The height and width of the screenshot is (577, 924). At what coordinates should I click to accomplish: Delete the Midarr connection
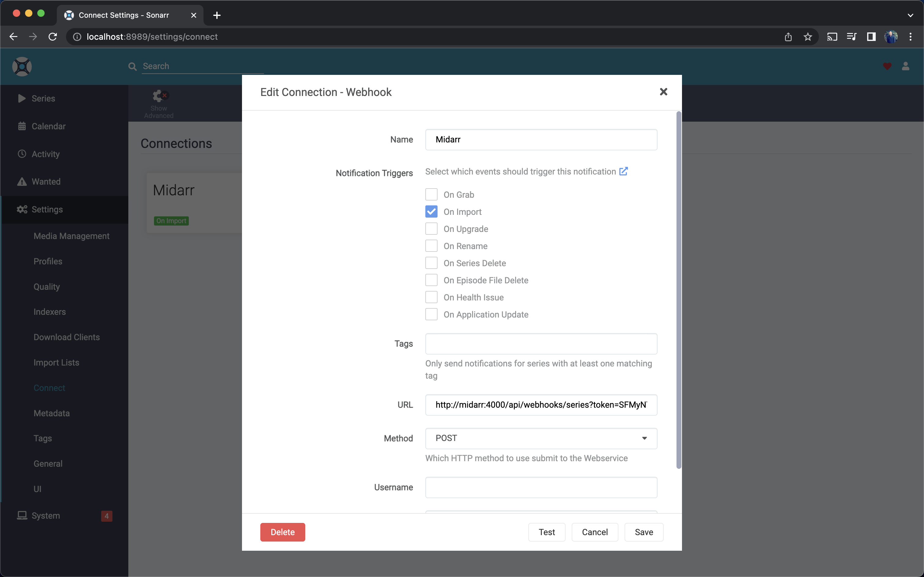point(282,531)
